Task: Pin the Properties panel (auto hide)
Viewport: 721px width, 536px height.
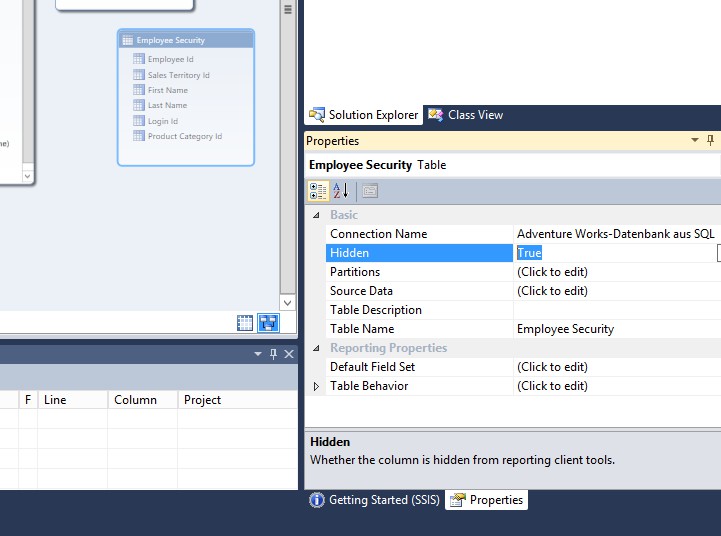Action: tap(711, 141)
